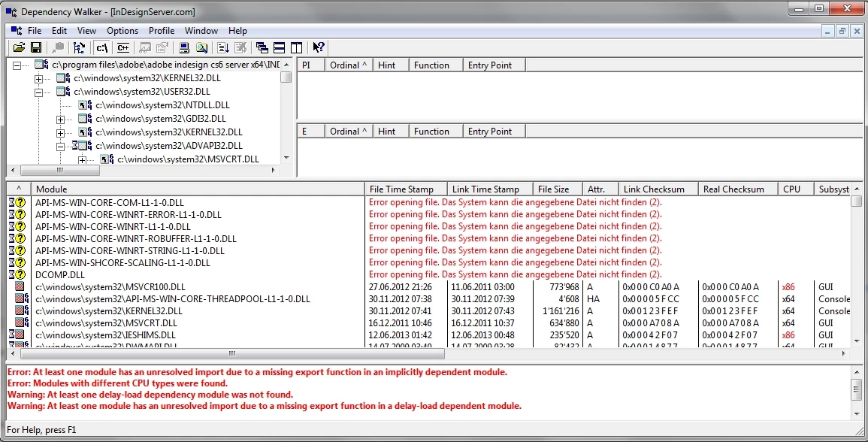Viewport: 868px width, 442px height.
Task: Click the Open file toolbar icon
Action: coord(19,47)
